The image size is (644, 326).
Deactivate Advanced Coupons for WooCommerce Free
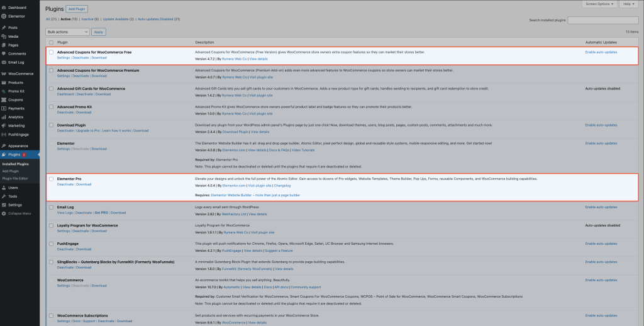tap(80, 57)
